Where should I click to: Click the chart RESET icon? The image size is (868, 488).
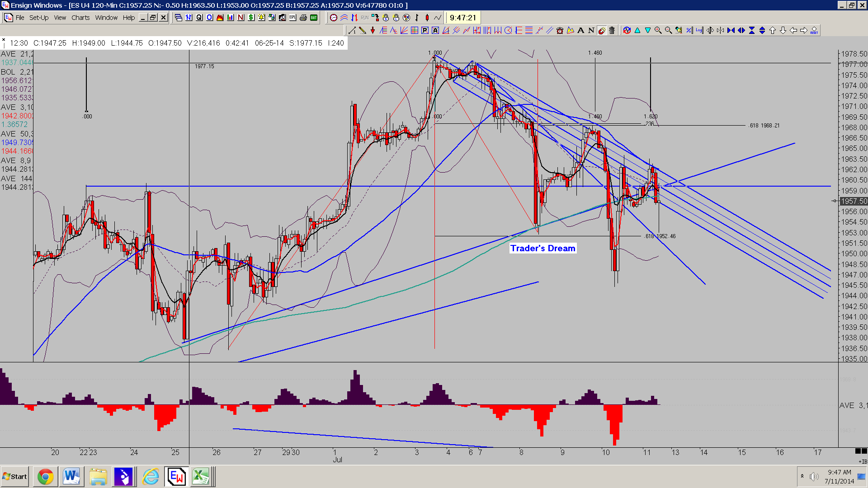click(x=814, y=30)
